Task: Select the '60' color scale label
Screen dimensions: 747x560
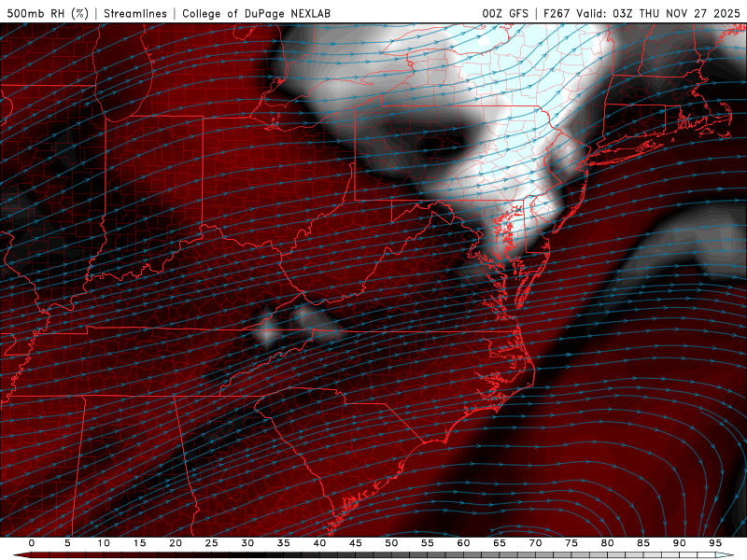Action: point(463,543)
